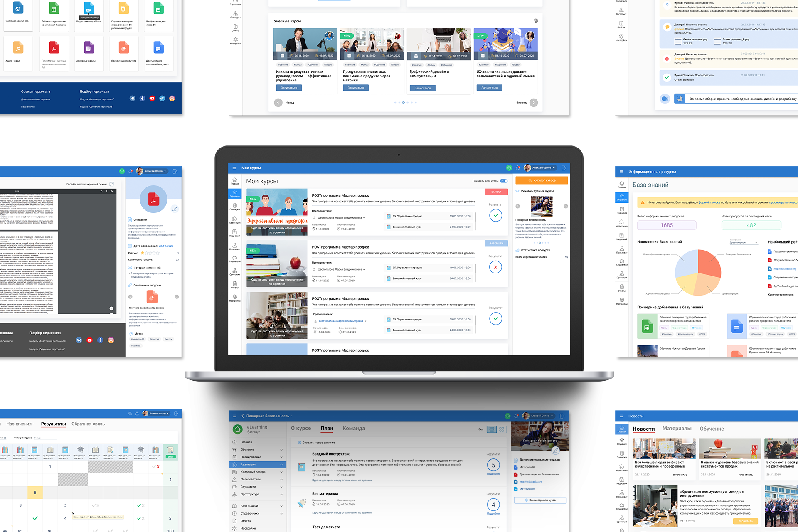Screen dimensions: 798x532
Task: Click Подробнее under result 5
Action: click(493, 474)
